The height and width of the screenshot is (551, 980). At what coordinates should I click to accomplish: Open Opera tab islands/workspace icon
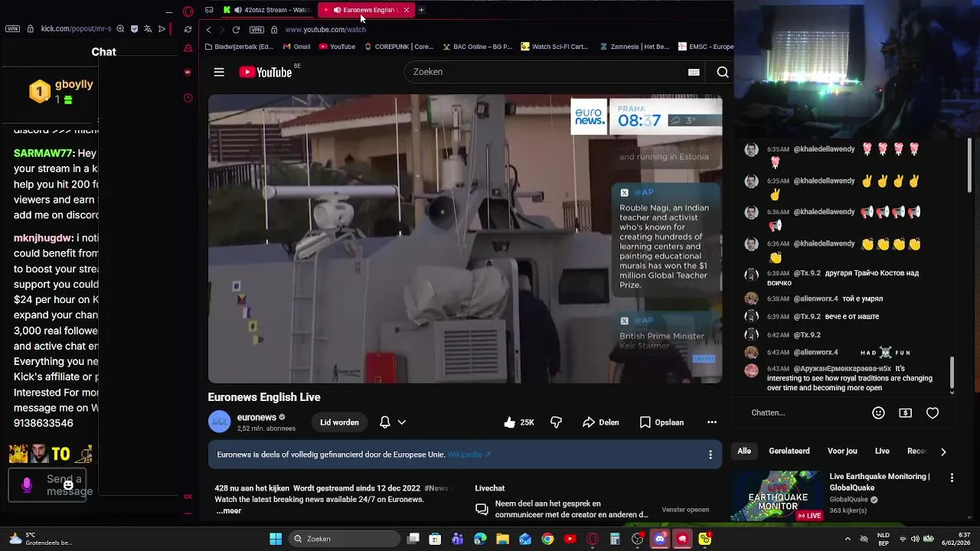[209, 10]
